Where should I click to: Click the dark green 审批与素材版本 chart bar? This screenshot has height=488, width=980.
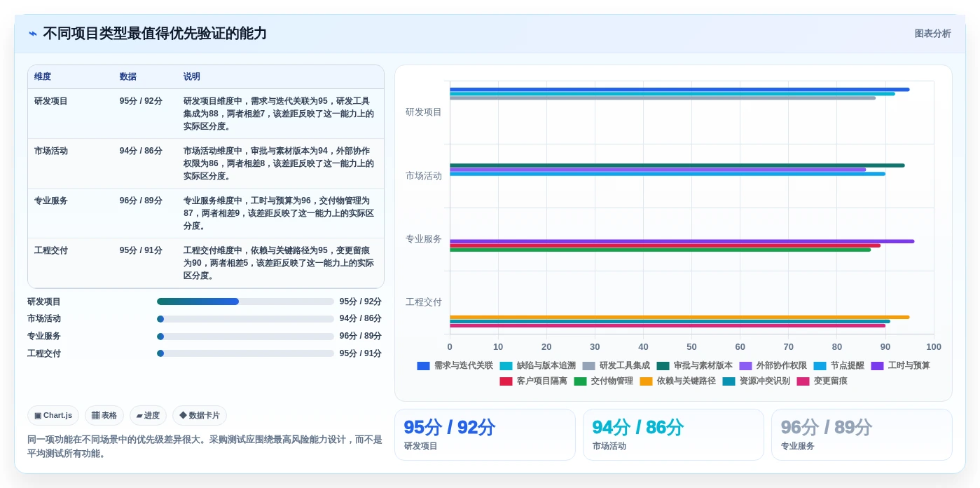click(x=677, y=165)
